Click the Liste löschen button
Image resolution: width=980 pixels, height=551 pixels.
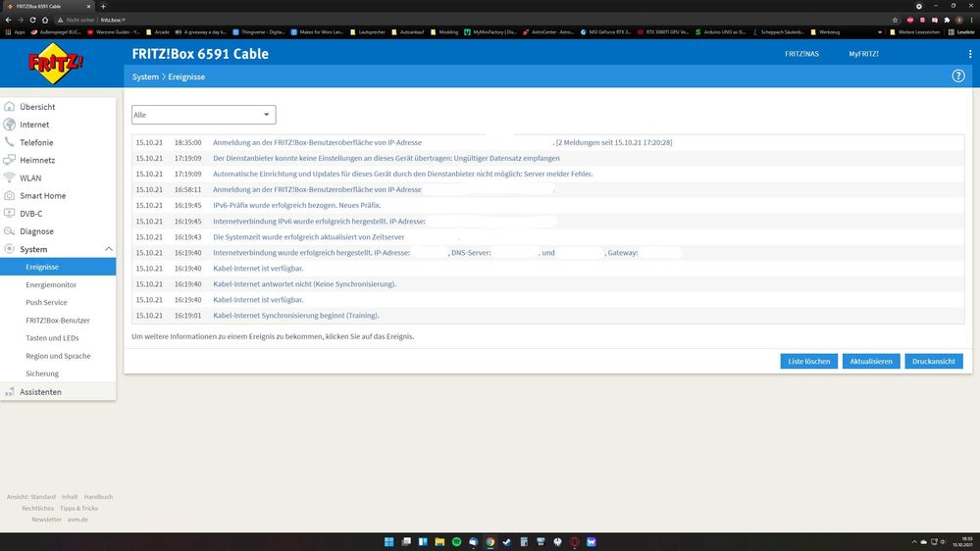tap(808, 361)
